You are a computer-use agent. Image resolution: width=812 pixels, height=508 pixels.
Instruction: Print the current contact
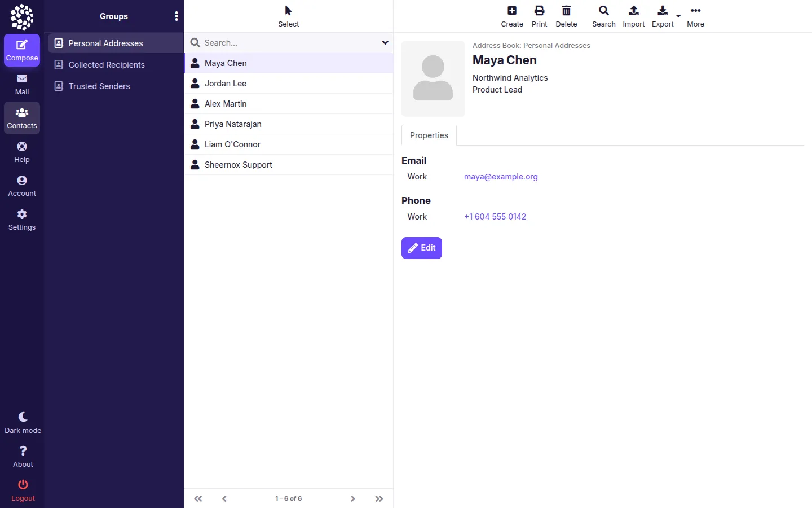(540, 16)
